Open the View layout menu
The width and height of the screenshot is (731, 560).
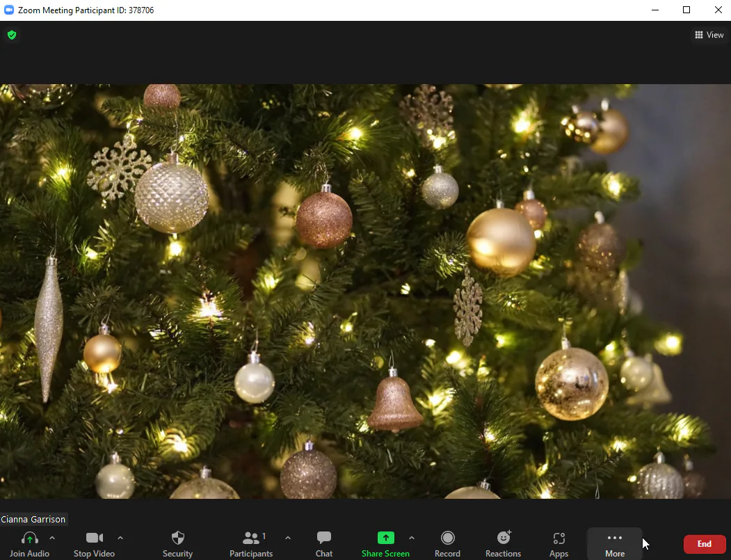pos(709,35)
